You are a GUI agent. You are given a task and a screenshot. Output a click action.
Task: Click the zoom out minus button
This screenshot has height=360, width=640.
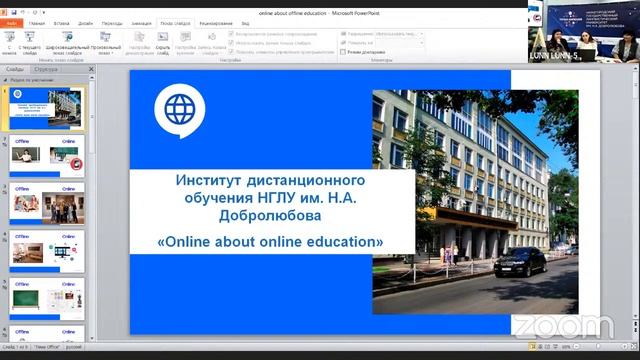coord(576,347)
